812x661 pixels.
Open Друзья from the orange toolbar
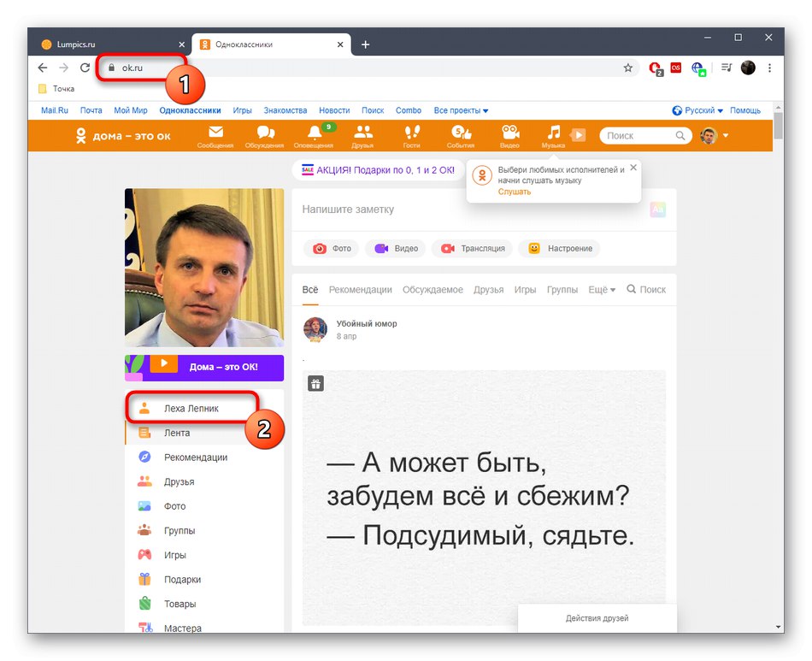(x=362, y=136)
